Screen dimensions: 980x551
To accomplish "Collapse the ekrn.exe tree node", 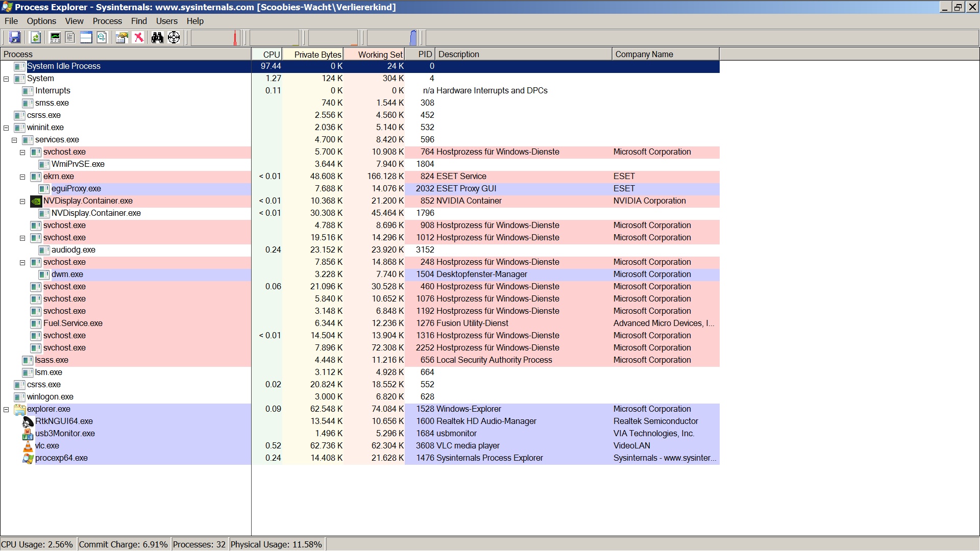I will click(22, 177).
